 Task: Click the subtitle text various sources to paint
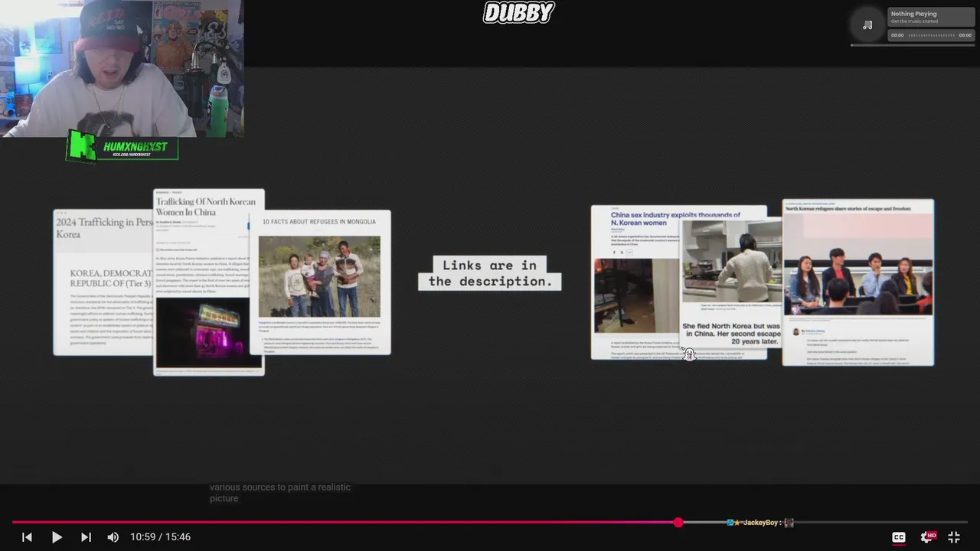[280, 493]
